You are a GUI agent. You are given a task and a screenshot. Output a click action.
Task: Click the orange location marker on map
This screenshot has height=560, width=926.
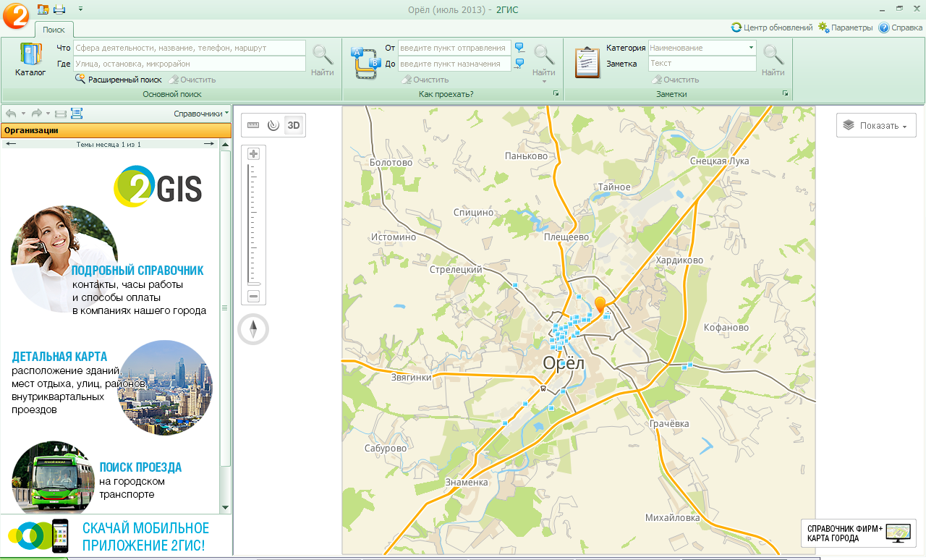click(x=600, y=305)
